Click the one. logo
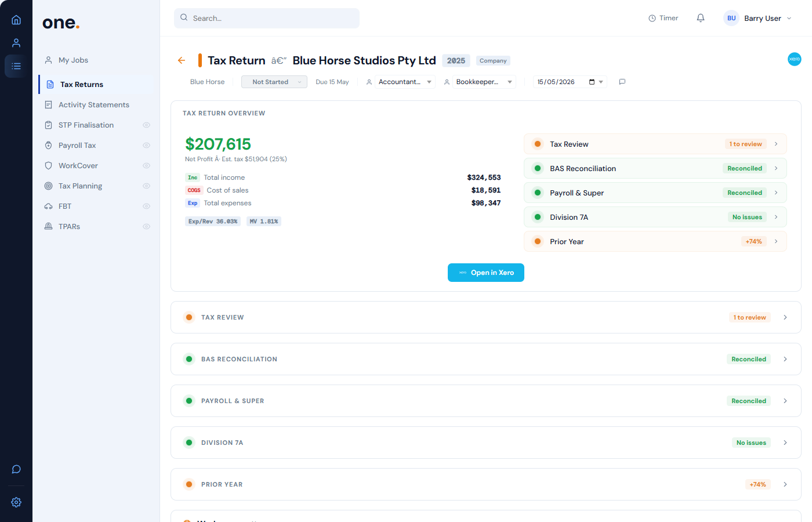 point(61,23)
